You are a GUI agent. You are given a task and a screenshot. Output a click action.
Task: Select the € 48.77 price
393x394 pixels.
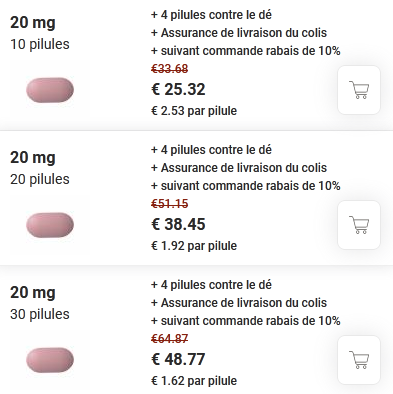tap(178, 359)
